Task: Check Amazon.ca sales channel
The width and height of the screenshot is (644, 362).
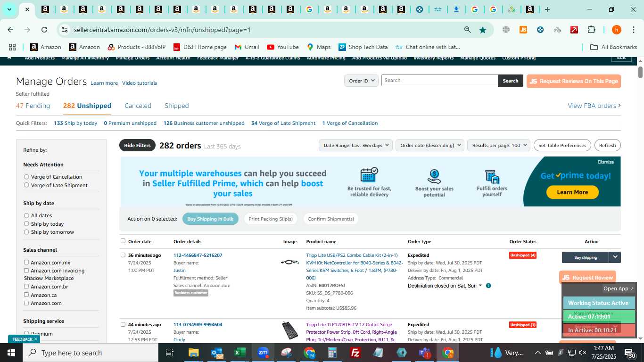Action: coord(26,295)
